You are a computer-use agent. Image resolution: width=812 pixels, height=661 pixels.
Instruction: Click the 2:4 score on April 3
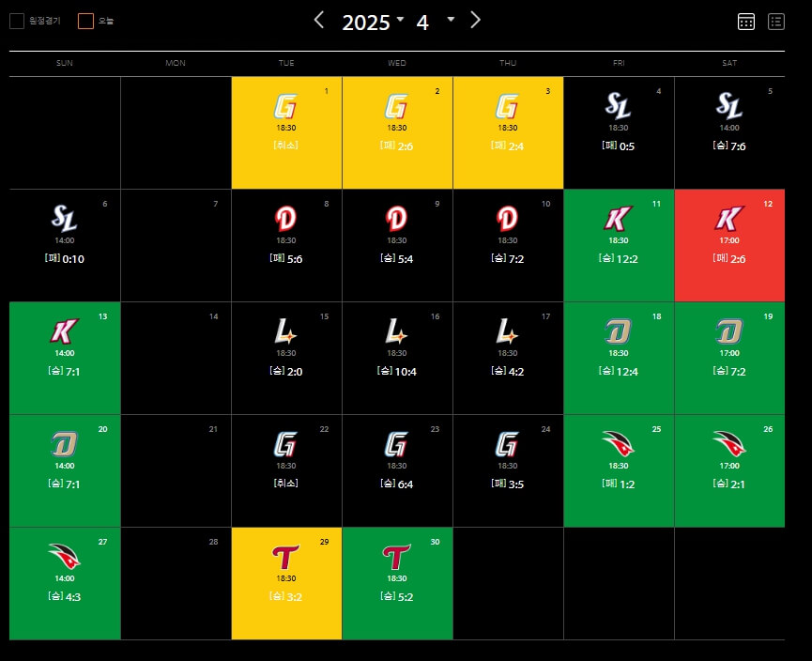[x=516, y=146]
